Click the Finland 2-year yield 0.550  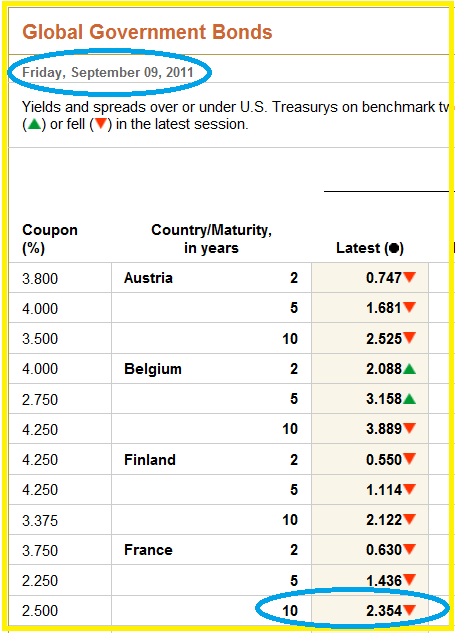click(x=384, y=459)
